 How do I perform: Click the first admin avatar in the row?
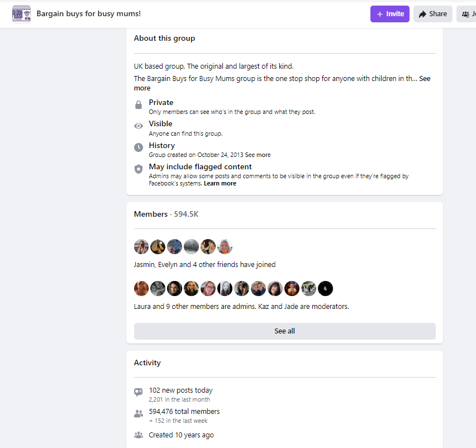[x=141, y=288]
